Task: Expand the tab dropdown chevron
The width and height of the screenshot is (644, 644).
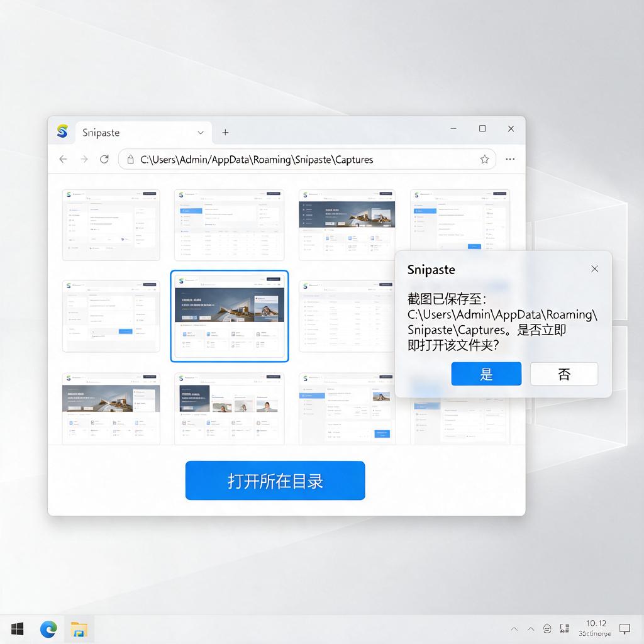Action: (x=201, y=132)
